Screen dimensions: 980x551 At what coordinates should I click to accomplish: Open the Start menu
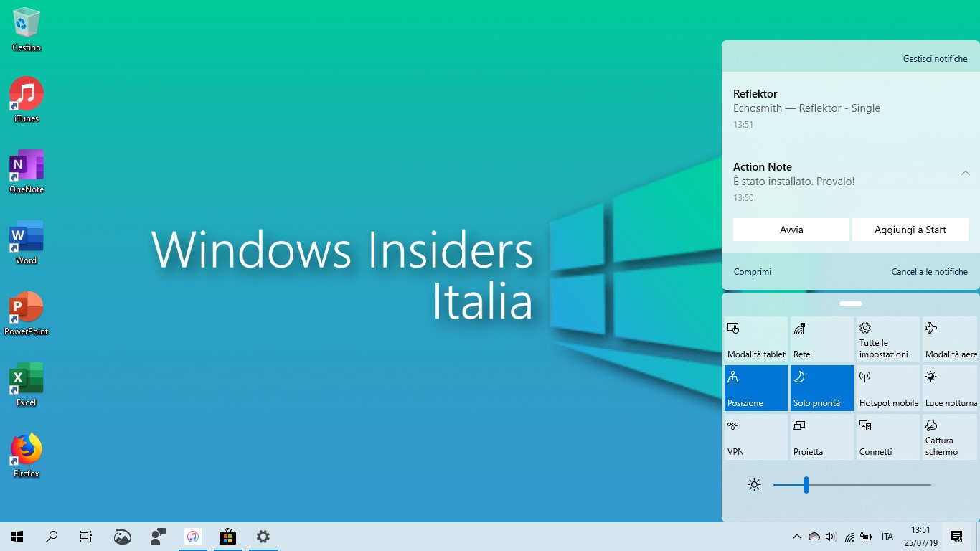pos(17,537)
